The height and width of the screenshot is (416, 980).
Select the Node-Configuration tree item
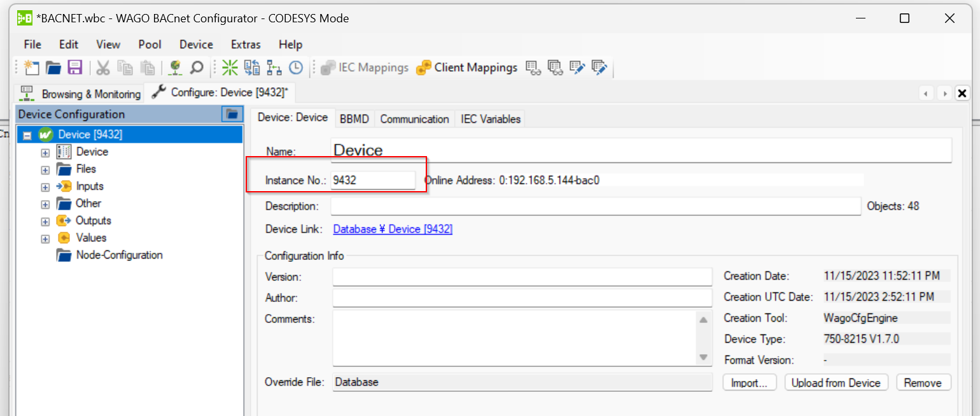119,255
